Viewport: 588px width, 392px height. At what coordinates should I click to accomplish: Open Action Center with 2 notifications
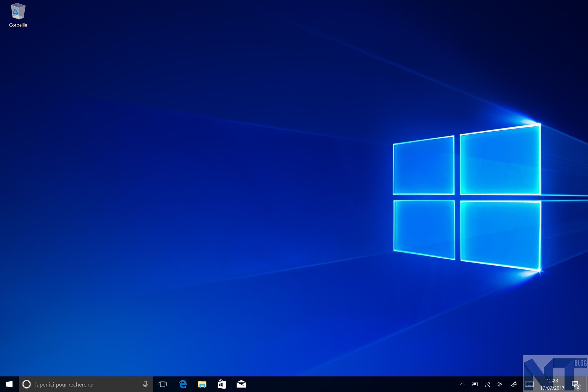575,384
